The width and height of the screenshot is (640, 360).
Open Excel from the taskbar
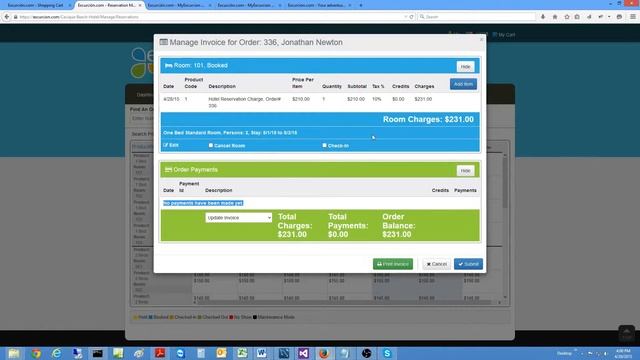click(242, 353)
